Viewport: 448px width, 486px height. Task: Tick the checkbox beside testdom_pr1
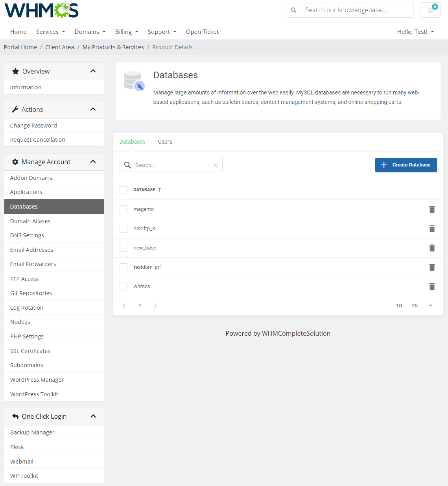tap(124, 267)
